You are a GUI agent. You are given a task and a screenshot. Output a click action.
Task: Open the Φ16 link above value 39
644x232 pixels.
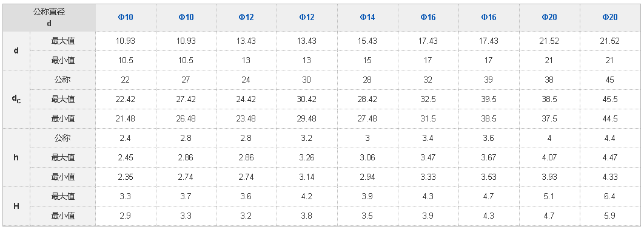(488, 17)
